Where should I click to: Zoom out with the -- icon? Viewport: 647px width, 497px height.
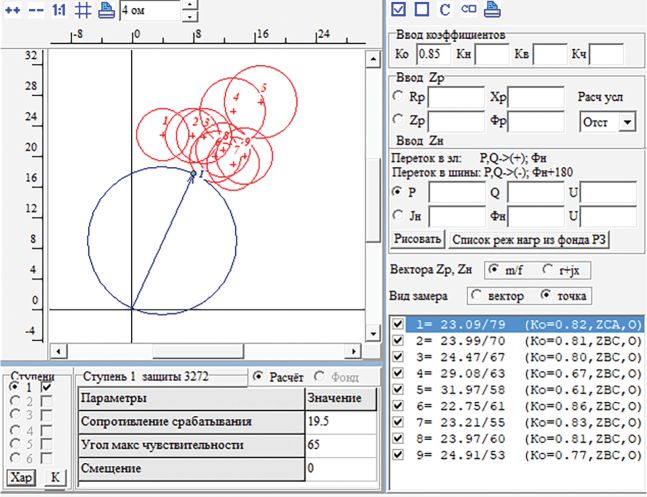point(36,10)
